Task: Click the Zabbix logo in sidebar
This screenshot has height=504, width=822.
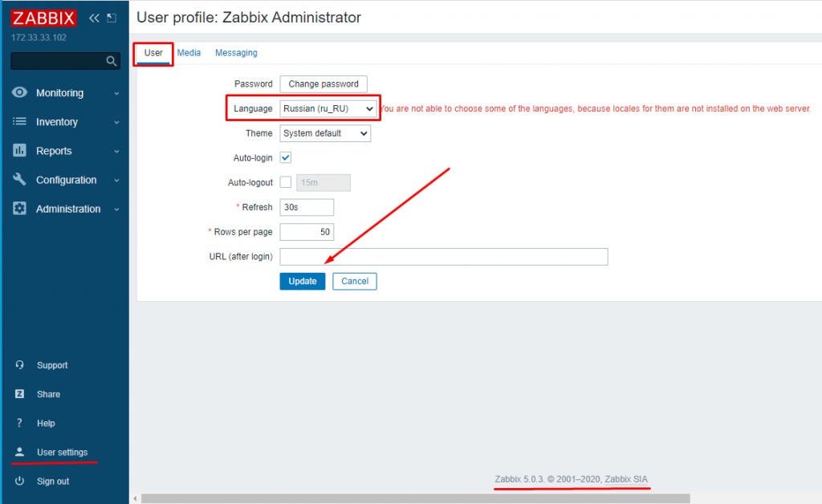Action: click(x=44, y=18)
